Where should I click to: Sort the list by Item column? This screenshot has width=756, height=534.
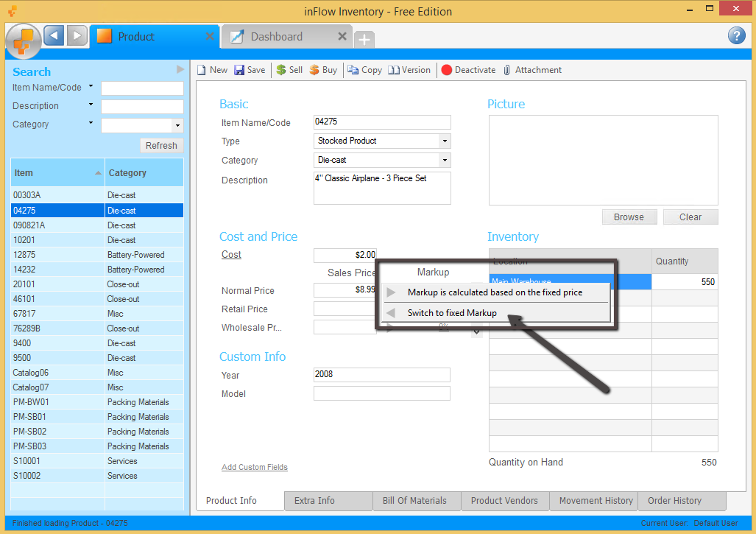click(x=57, y=172)
